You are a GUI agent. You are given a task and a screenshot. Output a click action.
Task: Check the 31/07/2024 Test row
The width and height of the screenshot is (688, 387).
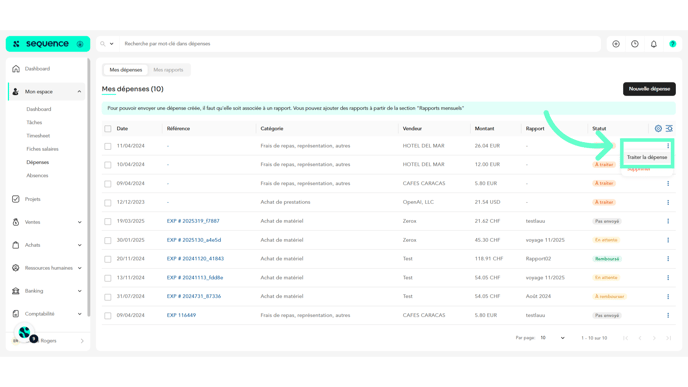tap(108, 297)
